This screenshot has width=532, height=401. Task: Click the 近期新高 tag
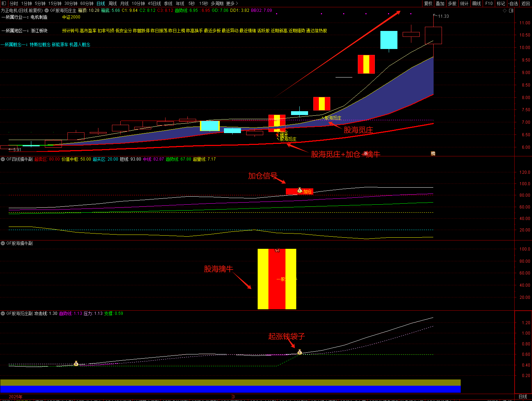(279, 31)
